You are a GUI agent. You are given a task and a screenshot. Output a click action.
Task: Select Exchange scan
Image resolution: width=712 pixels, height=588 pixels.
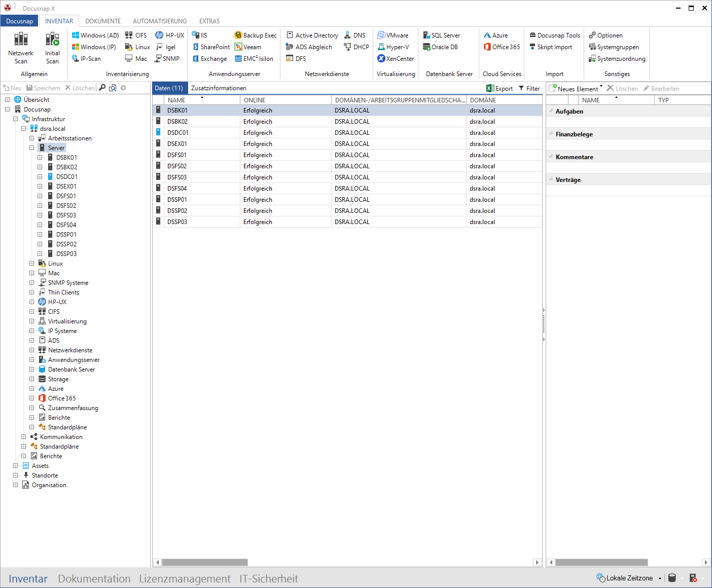[209, 59]
